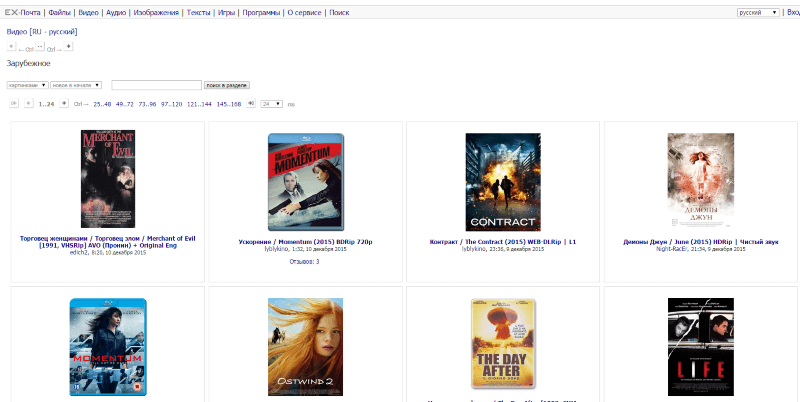Open Ускорение / Momentum (2015) BDRip title link
Viewport: 800px width, 402px height.
coord(306,242)
